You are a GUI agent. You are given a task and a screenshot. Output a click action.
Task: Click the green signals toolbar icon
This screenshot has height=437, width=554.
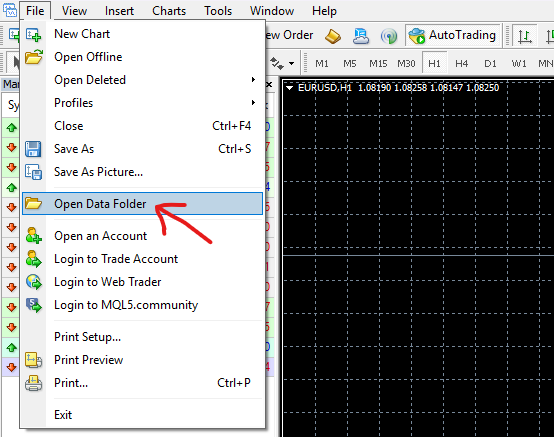[389, 36]
